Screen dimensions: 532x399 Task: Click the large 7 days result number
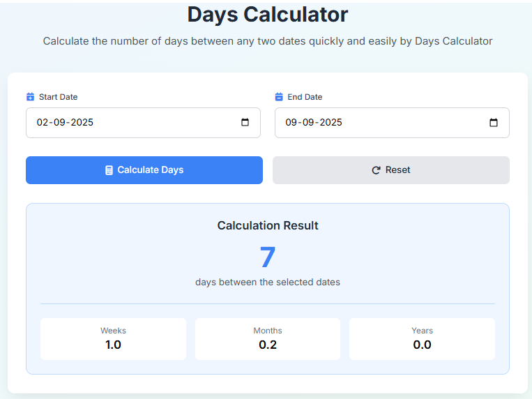pos(268,257)
